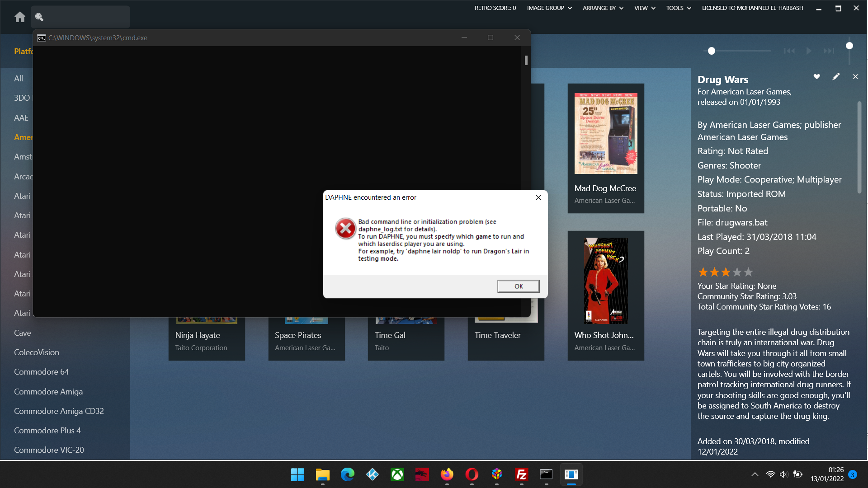Close the Drug Wars details panel
Screen dimensions: 868x488
pyautogui.click(x=855, y=77)
